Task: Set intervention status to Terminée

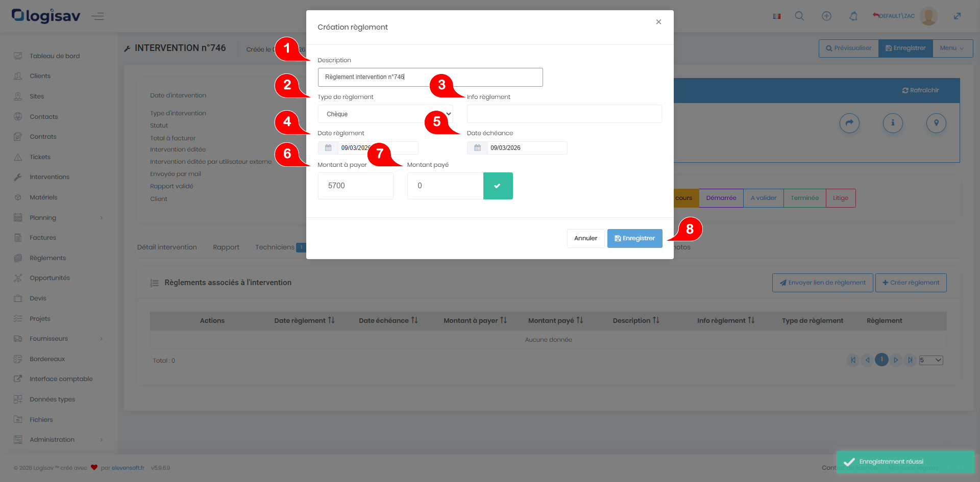Action: (x=804, y=198)
